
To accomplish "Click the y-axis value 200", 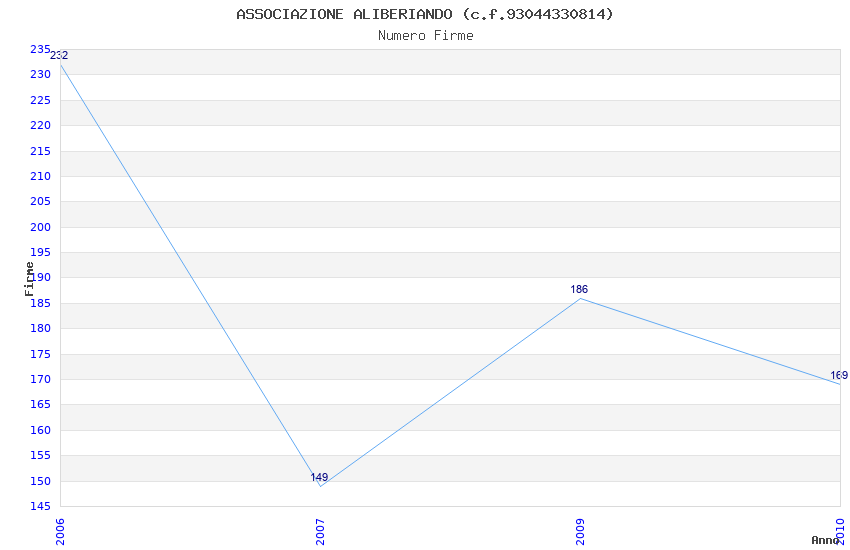I will click(x=40, y=227).
